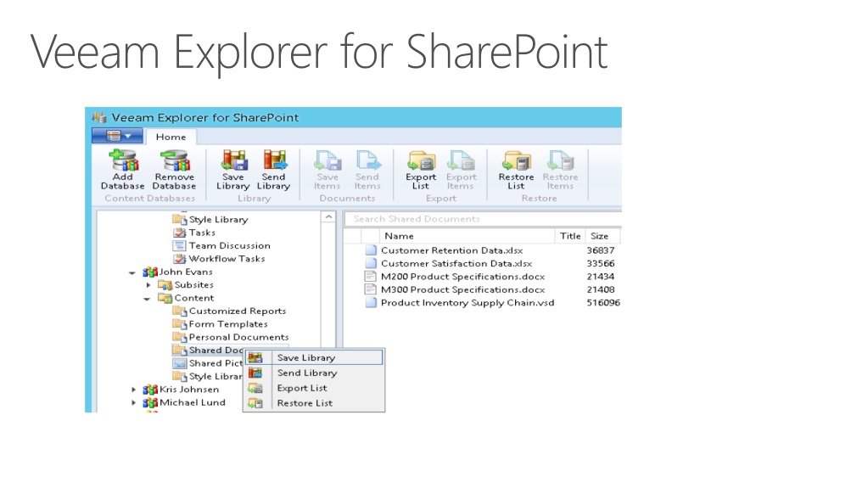Choose Restore List from context menu

pos(314,403)
